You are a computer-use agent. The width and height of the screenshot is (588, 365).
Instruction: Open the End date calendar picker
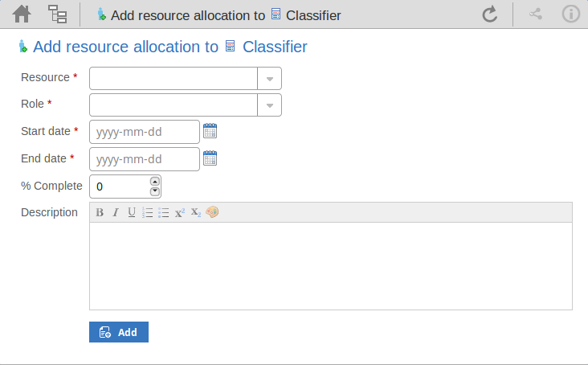[x=210, y=158]
